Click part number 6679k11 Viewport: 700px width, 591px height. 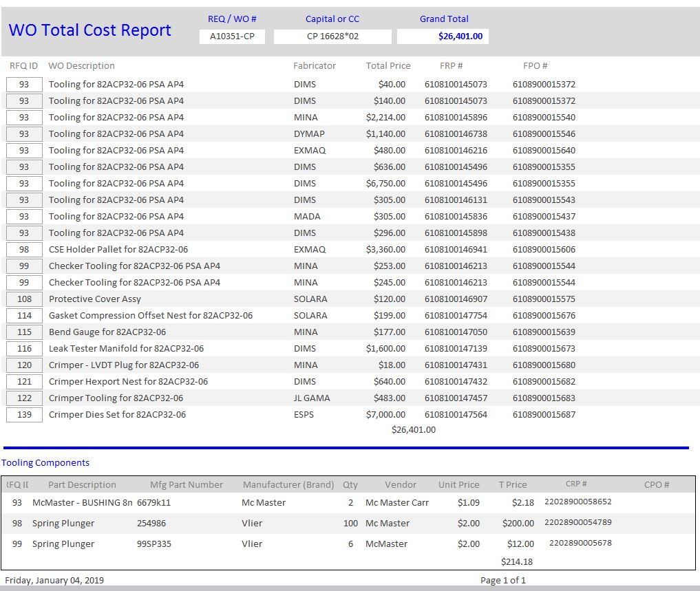point(153,503)
